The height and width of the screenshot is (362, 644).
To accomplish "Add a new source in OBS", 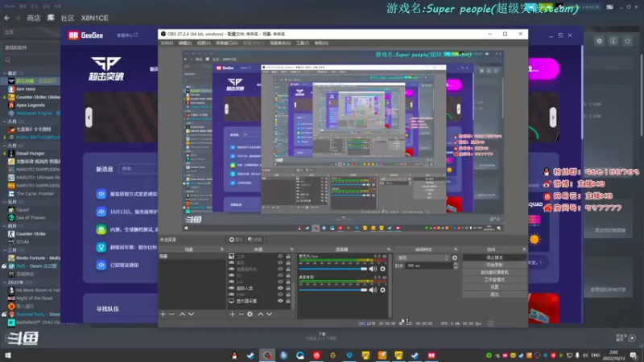I will click(232, 314).
